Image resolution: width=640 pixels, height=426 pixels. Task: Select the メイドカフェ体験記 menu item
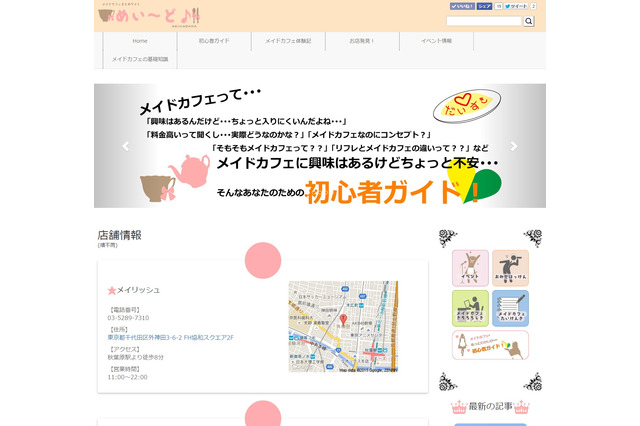pyautogui.click(x=288, y=41)
